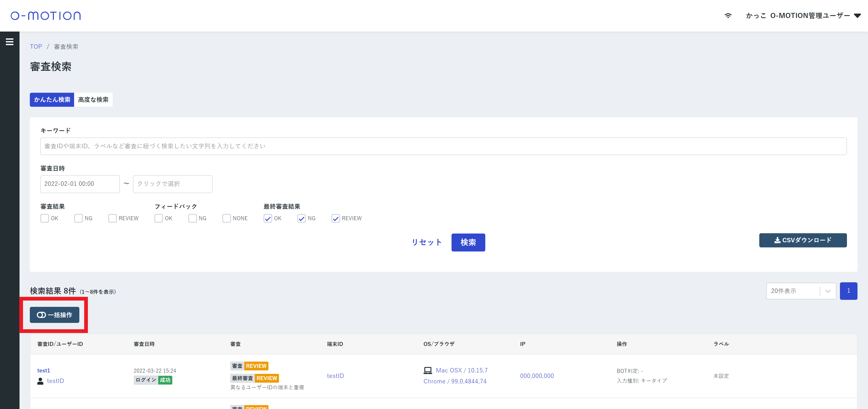This screenshot has width=868, height=409.
Task: Click the O-MOTION logo
Action: 46,16
